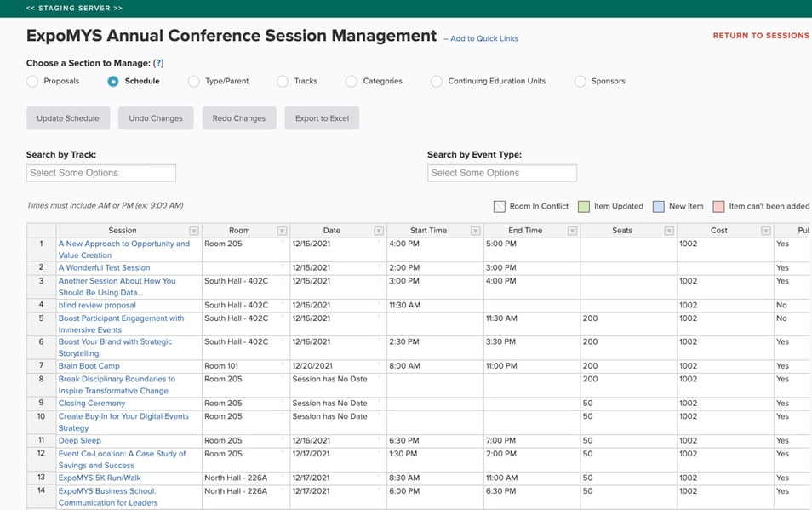Click 'Session has No Date' for Closing Ceremony
This screenshot has height=510, width=812.
tap(338, 403)
